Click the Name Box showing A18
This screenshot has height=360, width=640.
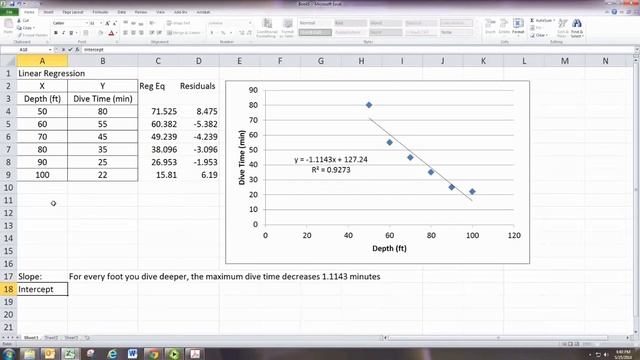point(24,49)
